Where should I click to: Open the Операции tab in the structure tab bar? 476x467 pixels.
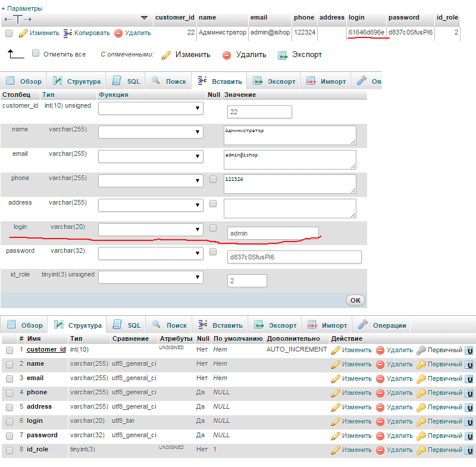381,325
